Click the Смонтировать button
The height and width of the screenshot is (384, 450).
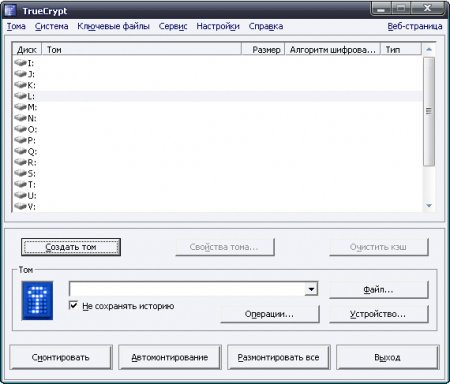61,357
